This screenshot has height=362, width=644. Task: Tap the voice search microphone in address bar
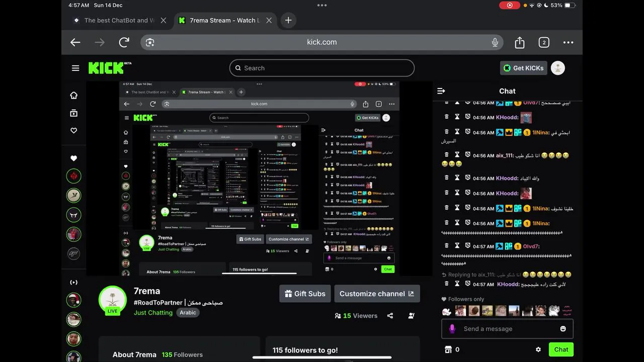(x=495, y=42)
